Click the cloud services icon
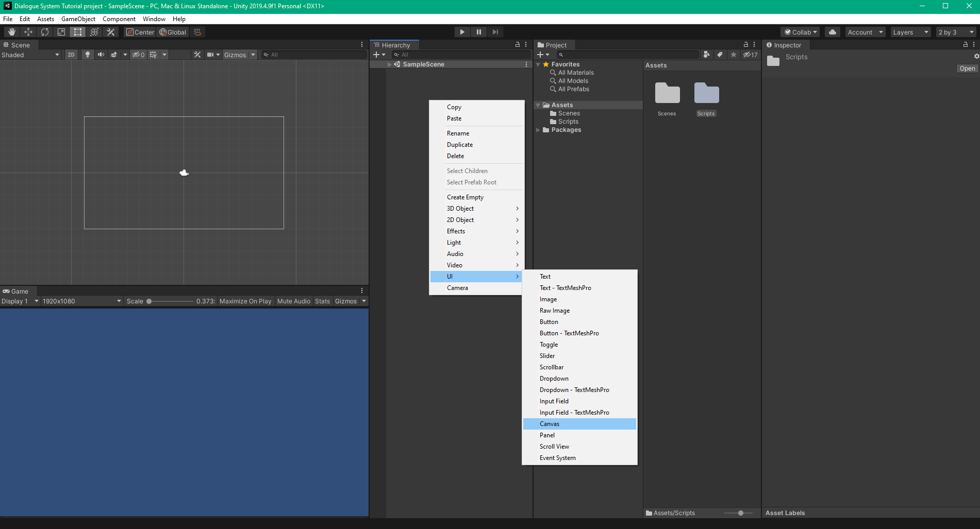This screenshot has height=529, width=980. [x=832, y=31]
